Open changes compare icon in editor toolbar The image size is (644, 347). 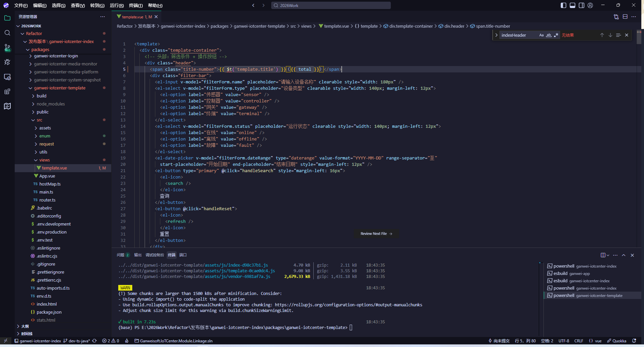[x=616, y=17]
